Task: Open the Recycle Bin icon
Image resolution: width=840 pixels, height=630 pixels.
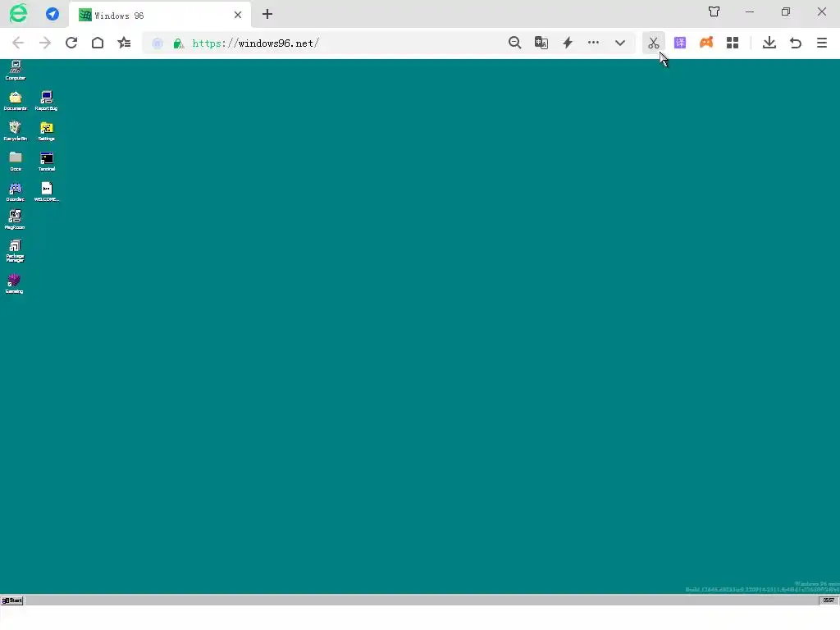Action: coord(16,130)
